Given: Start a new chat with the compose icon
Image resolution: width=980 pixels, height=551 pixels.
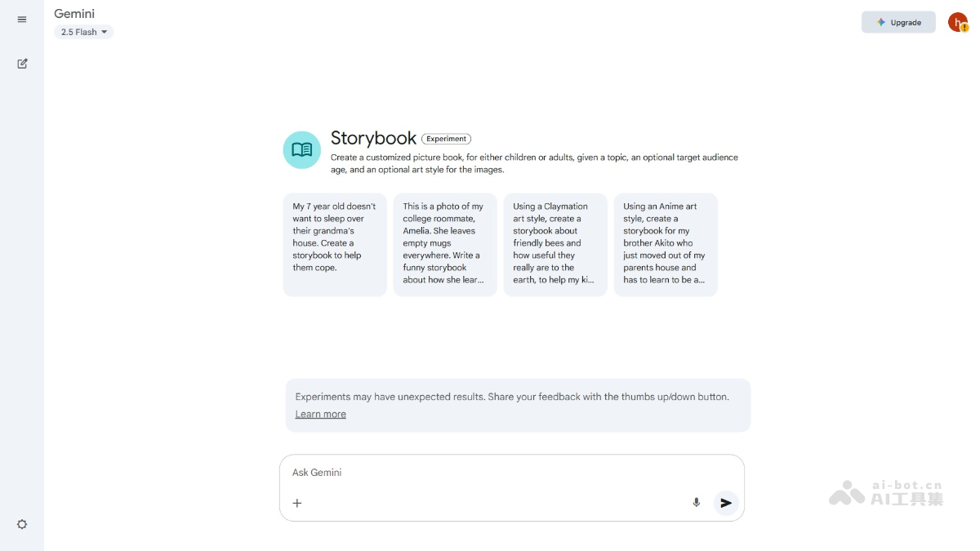Looking at the screenshot, I should click(22, 64).
